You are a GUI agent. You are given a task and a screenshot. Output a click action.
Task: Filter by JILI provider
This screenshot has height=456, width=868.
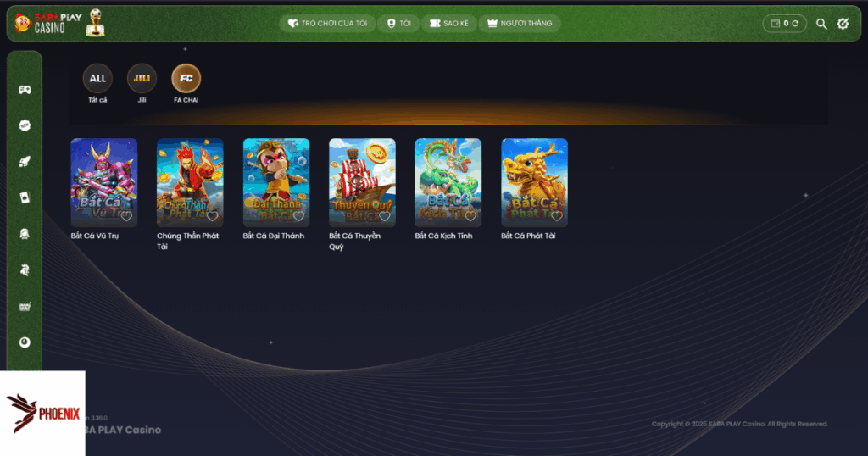[142, 78]
